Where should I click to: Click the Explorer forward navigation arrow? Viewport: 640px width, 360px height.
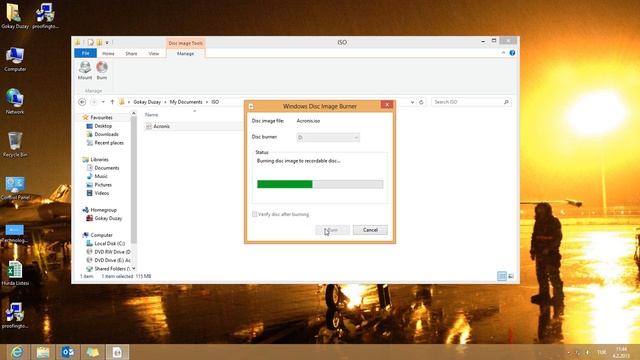point(94,102)
